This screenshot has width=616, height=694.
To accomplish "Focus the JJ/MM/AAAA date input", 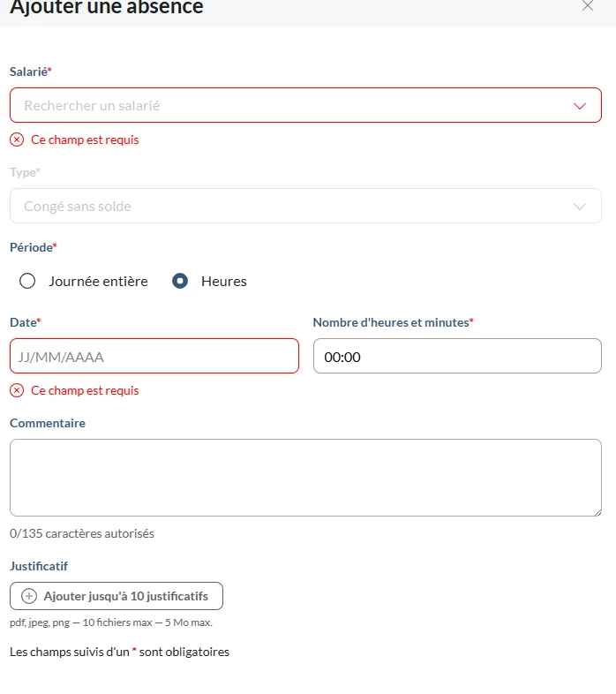I will pyautogui.click(x=154, y=357).
